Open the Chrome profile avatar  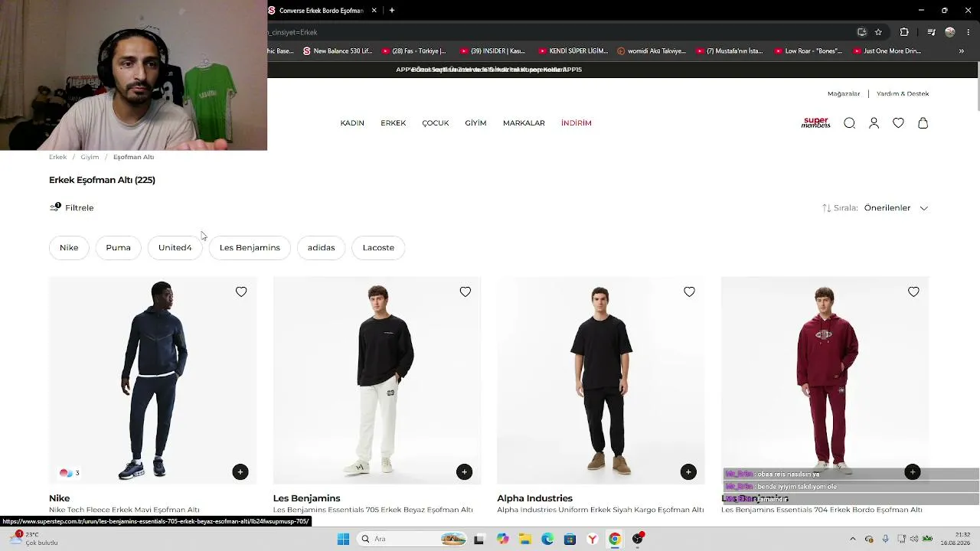point(950,32)
